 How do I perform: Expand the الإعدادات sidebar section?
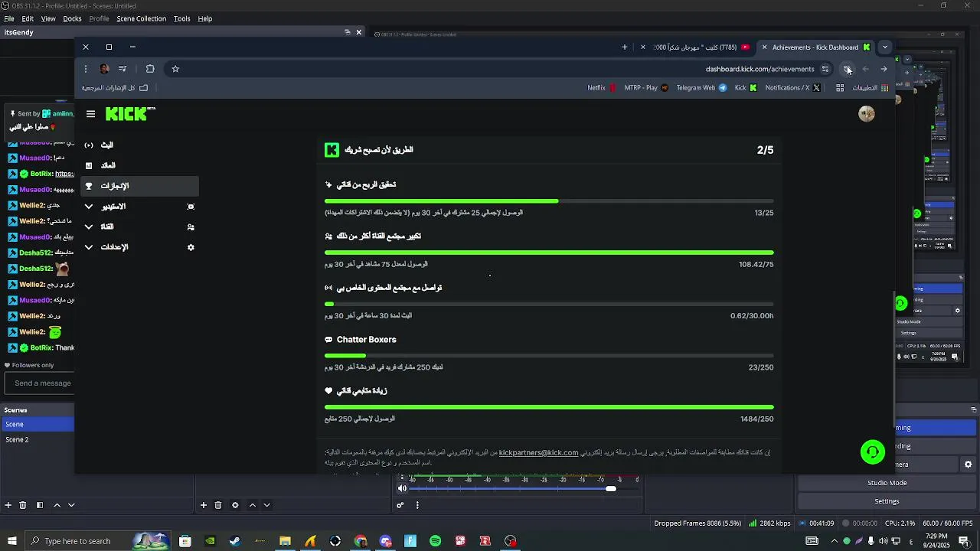coord(139,247)
